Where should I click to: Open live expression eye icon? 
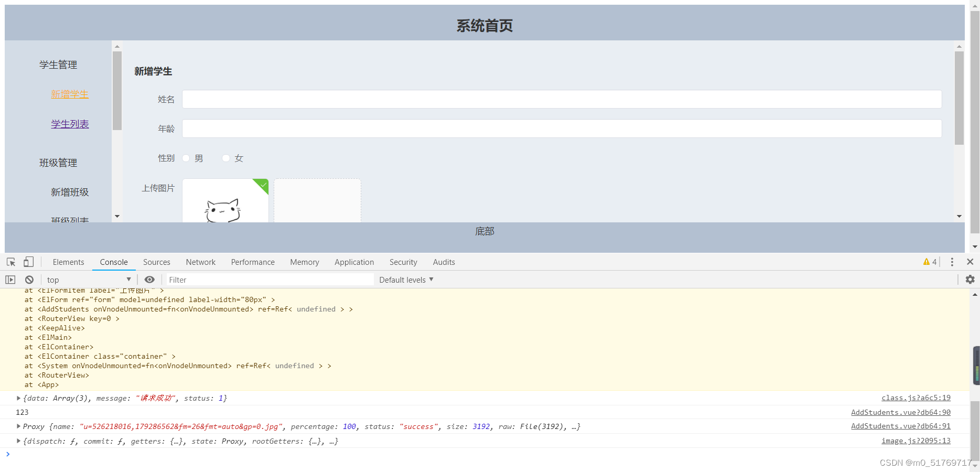tap(149, 280)
